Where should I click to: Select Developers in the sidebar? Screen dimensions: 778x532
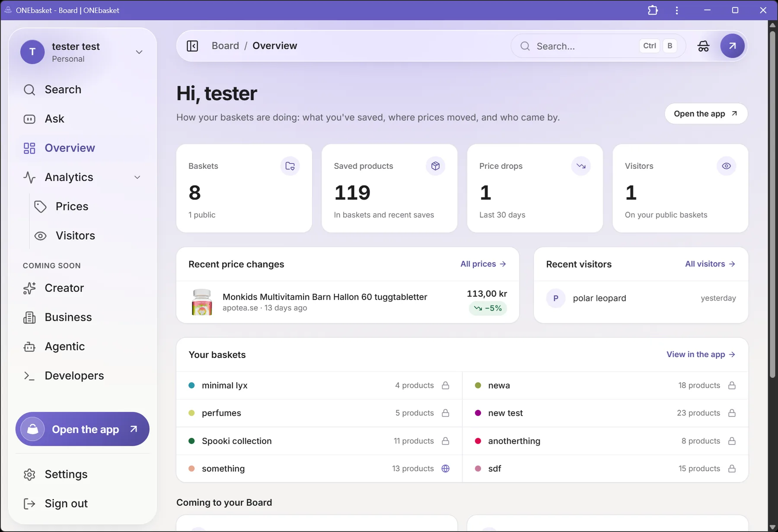click(x=82, y=376)
